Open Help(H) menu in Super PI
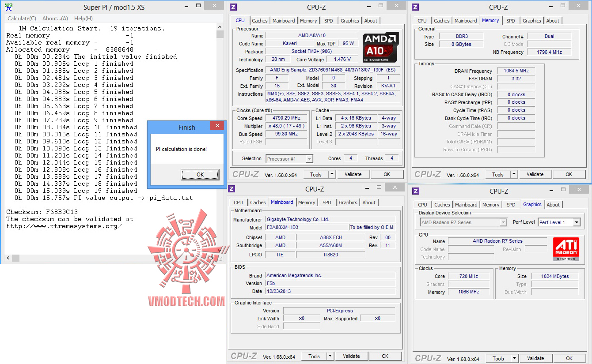 click(83, 19)
